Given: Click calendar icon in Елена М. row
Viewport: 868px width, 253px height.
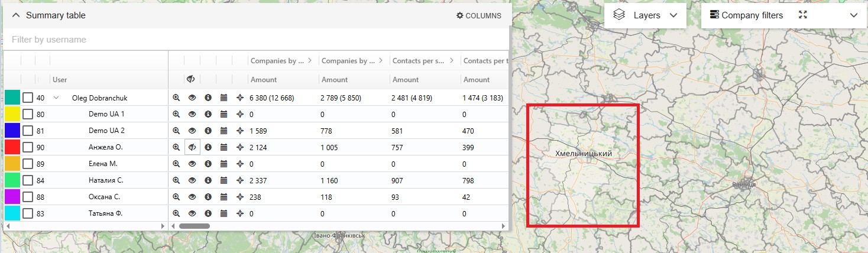Looking at the screenshot, I should [224, 164].
